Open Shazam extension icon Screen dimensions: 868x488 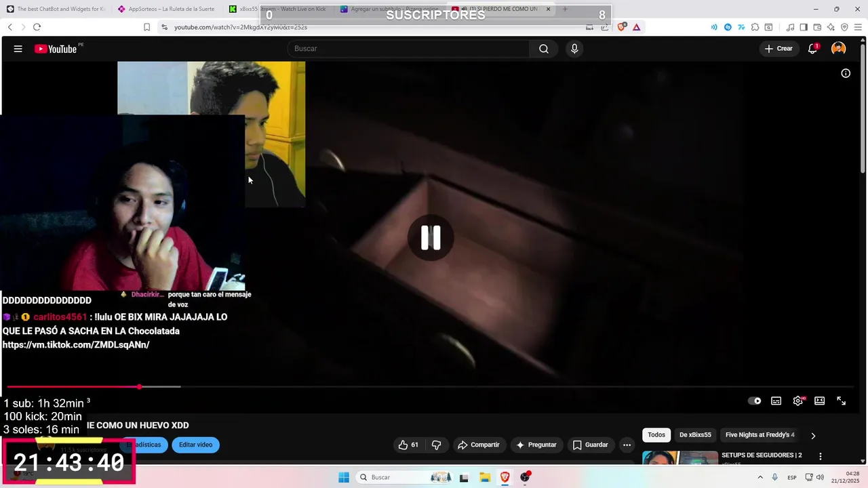(728, 27)
